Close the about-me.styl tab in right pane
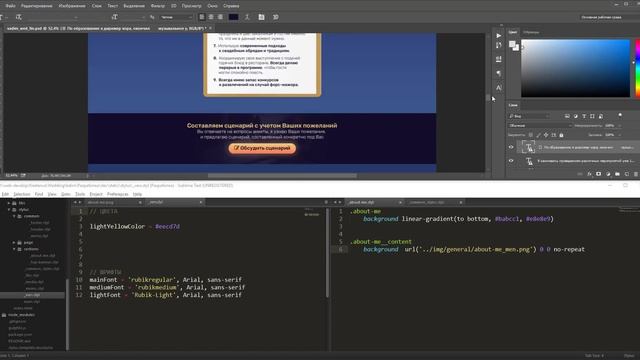Viewport: 640px width, 360px height. pos(400,202)
